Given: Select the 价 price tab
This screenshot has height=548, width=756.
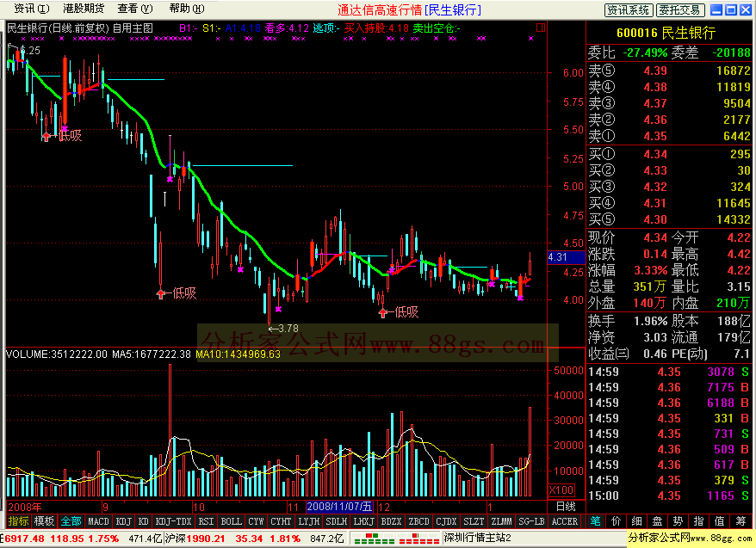Looking at the screenshot, I should coord(617,521).
